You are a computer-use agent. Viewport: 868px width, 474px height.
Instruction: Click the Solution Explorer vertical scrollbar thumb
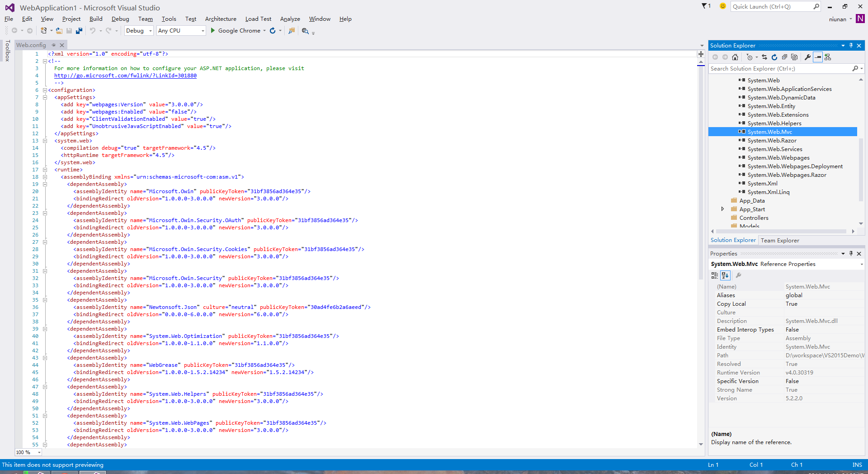[861, 169]
